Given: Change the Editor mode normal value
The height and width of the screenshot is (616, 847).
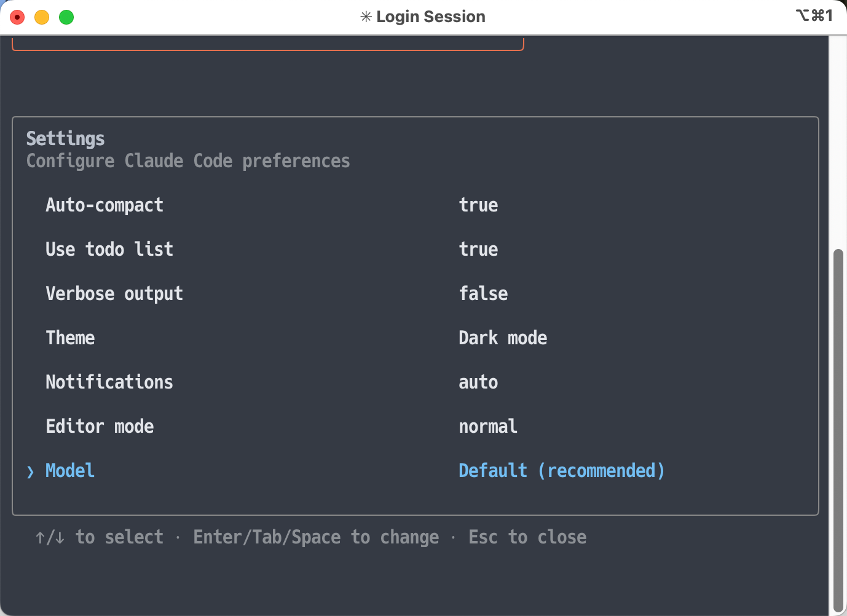Looking at the screenshot, I should (x=488, y=427).
